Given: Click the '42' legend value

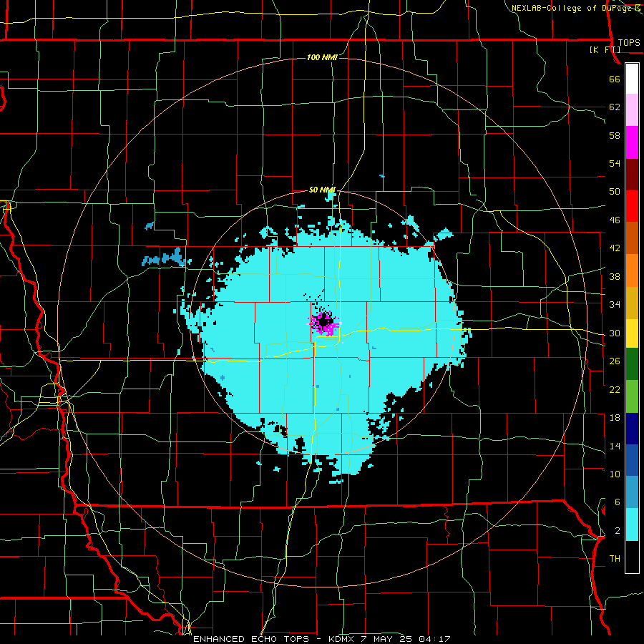Looking at the screenshot, I should pos(615,248).
